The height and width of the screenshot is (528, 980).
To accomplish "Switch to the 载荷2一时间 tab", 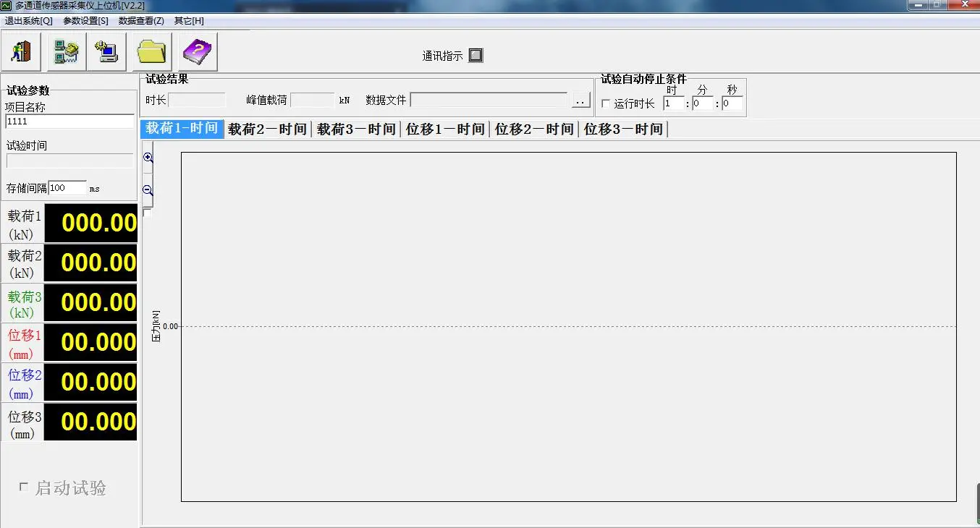I will click(267, 129).
